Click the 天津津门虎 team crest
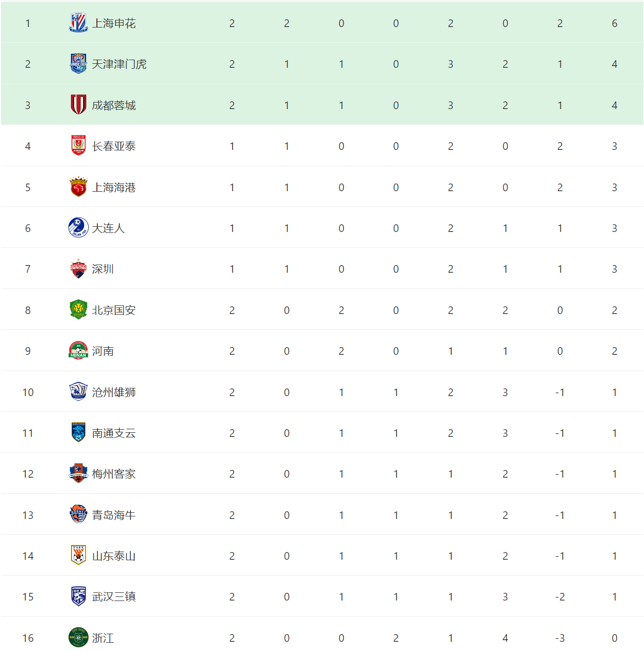 pyautogui.click(x=79, y=64)
